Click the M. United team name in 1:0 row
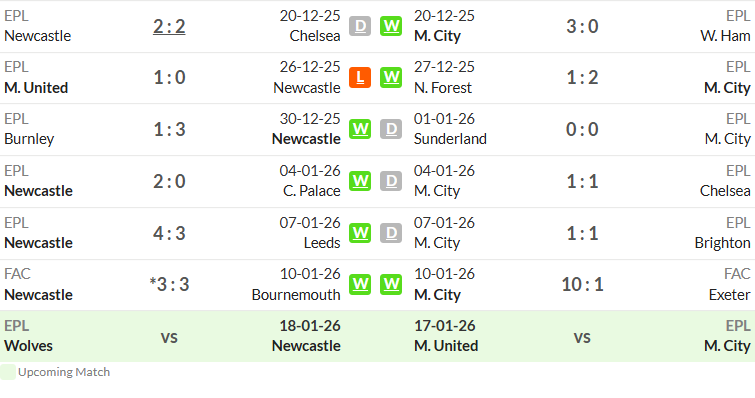 (x=36, y=88)
